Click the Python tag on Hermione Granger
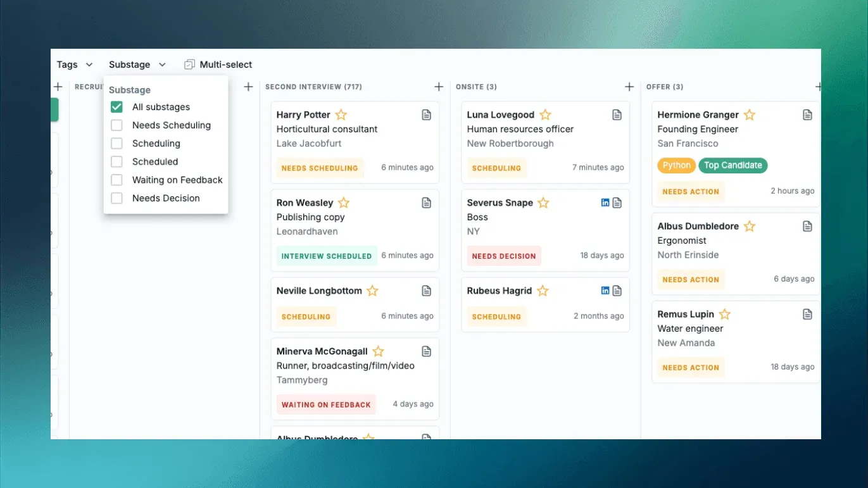Viewport: 868px width, 488px height. 677,165
